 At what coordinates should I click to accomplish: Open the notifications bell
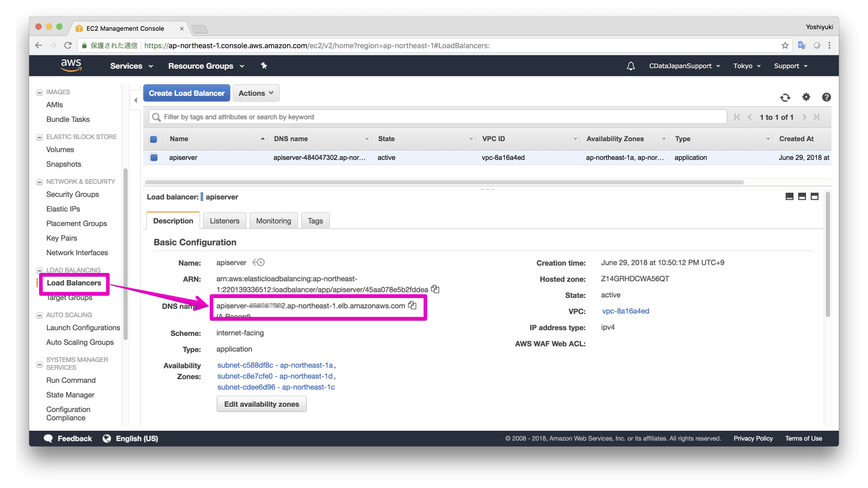pyautogui.click(x=630, y=66)
